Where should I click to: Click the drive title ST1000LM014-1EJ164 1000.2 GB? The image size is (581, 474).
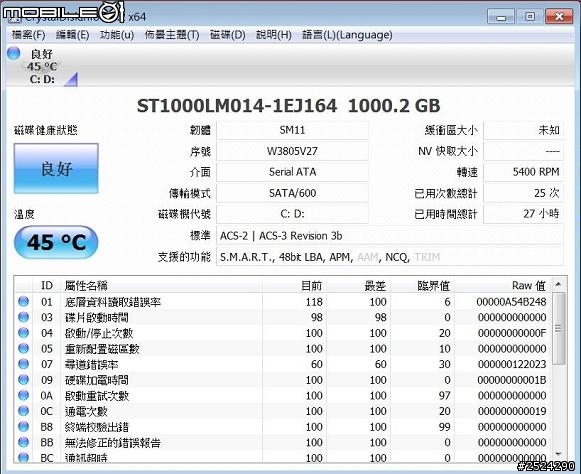(x=288, y=106)
